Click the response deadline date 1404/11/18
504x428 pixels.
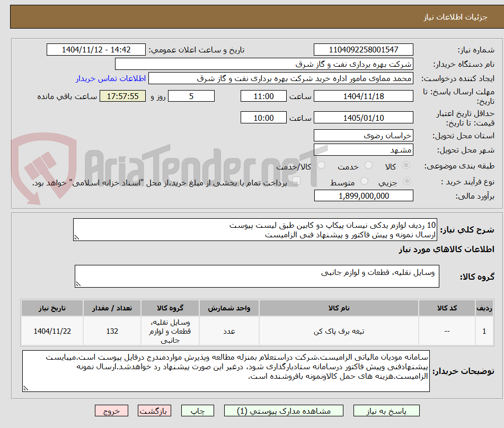[x=363, y=96]
